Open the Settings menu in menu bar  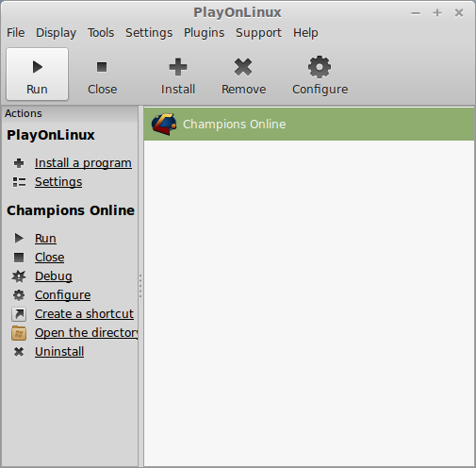tap(149, 33)
